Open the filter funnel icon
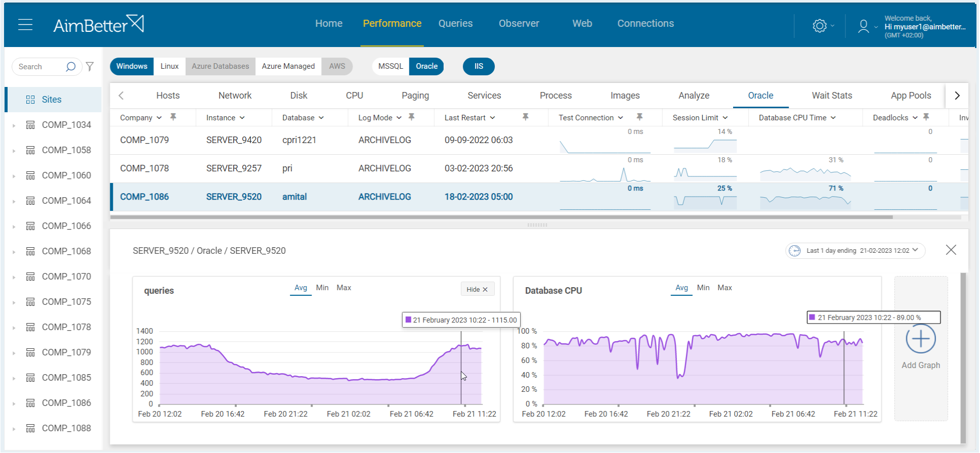Image resolution: width=980 pixels, height=453 pixels. (90, 66)
